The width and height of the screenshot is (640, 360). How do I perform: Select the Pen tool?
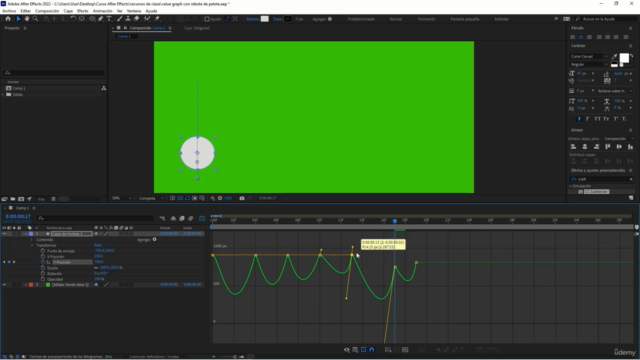coord(101,19)
